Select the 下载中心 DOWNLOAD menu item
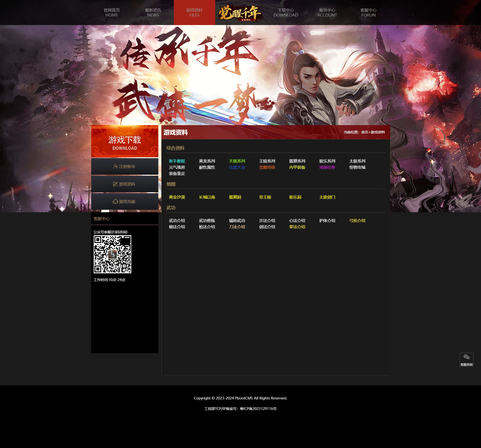This screenshot has height=448, width=481. point(286,13)
